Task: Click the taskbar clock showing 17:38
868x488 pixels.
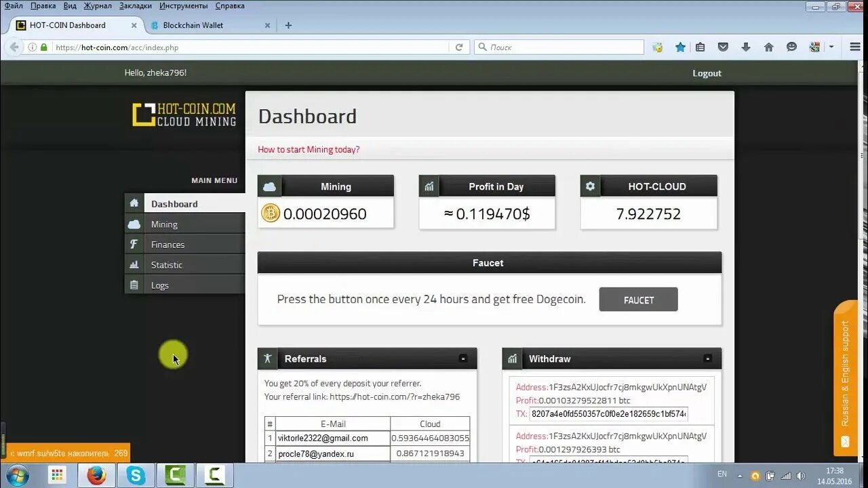Action: (835, 476)
